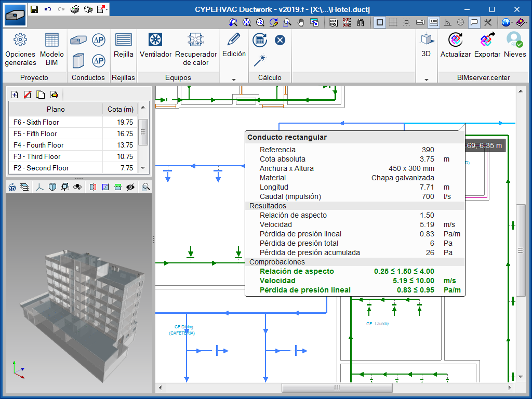This screenshot has width=532, height=399.
Task: Open the Nieves user account
Action: [x=515, y=45]
